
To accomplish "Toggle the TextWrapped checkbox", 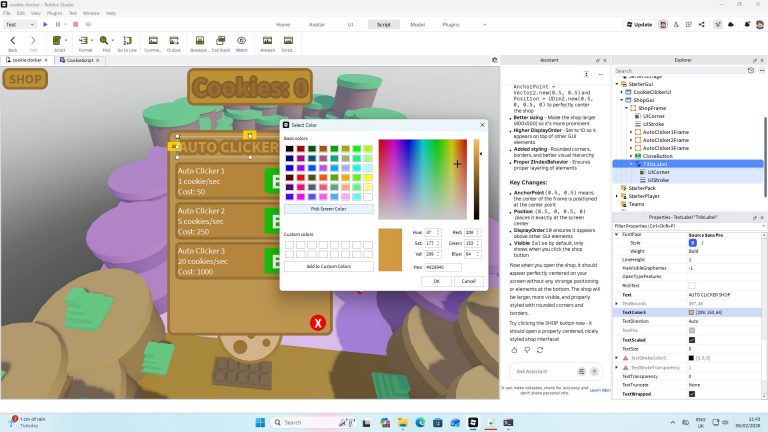I will [692, 393].
